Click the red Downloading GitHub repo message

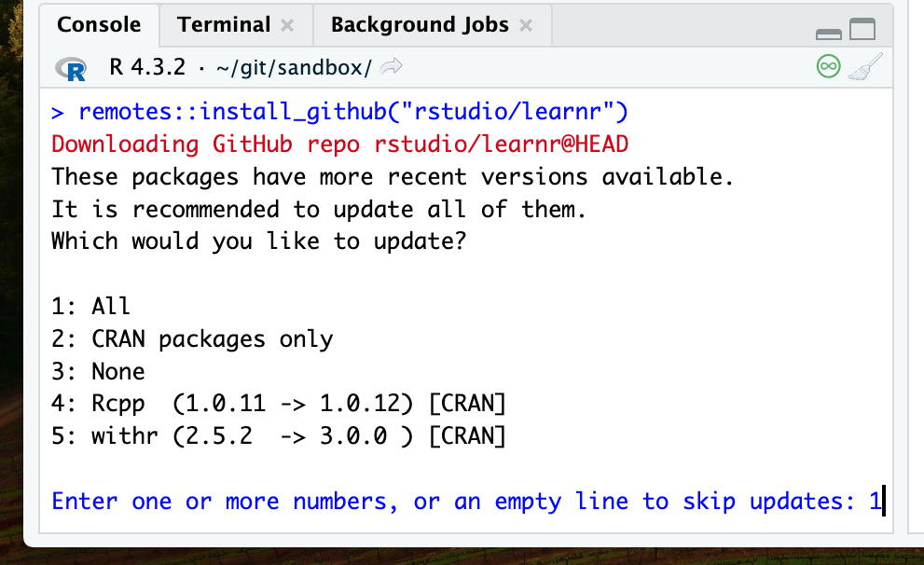coord(340,145)
